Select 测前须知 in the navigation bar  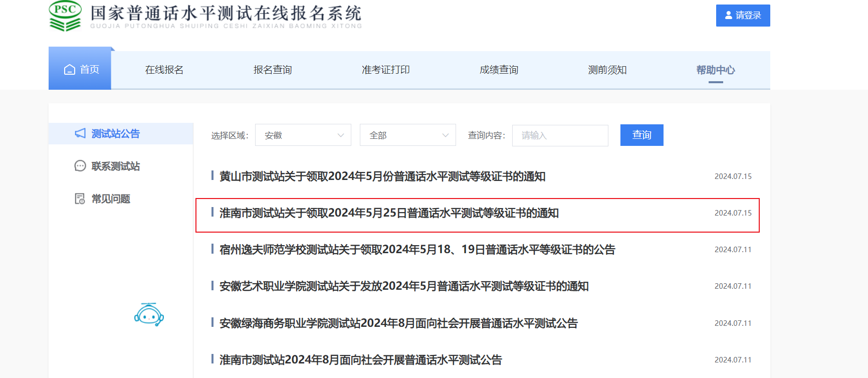pos(607,70)
